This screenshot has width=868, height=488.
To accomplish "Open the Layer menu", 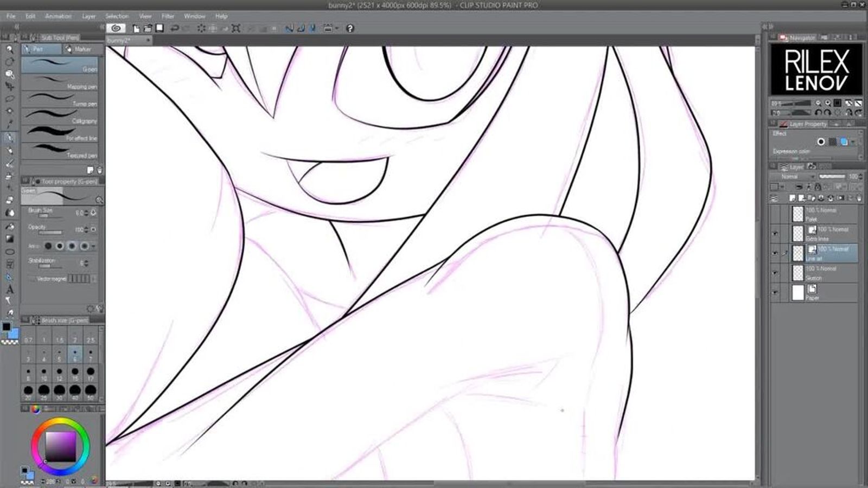I will [89, 16].
